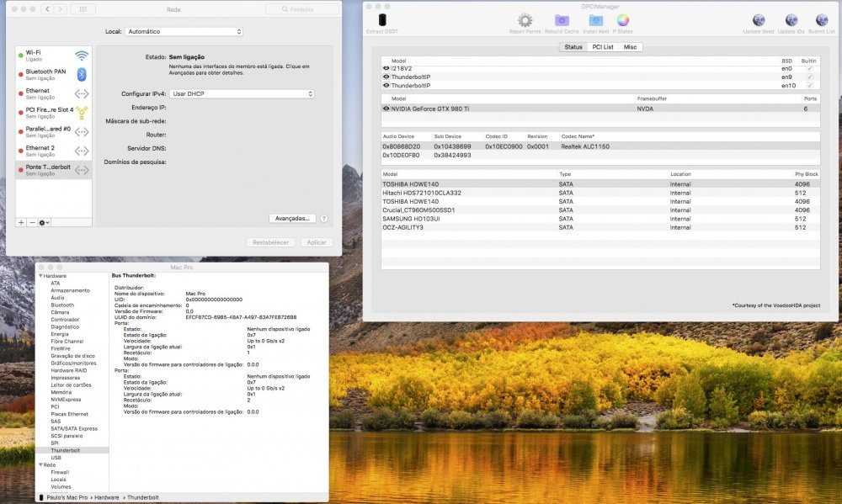Open gear action menu under network list
Viewport: 842px width, 504px height.
pos(44,222)
